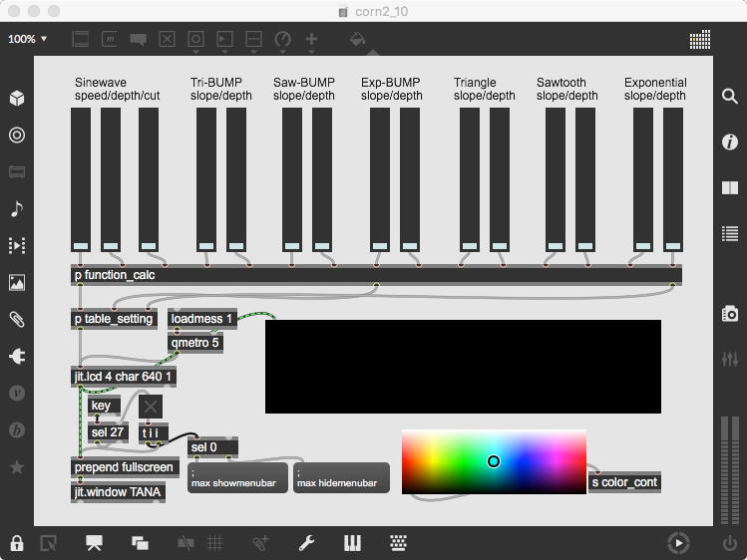747x560 pixels.
Task: Open the object browser cube icon
Action: 17,98
